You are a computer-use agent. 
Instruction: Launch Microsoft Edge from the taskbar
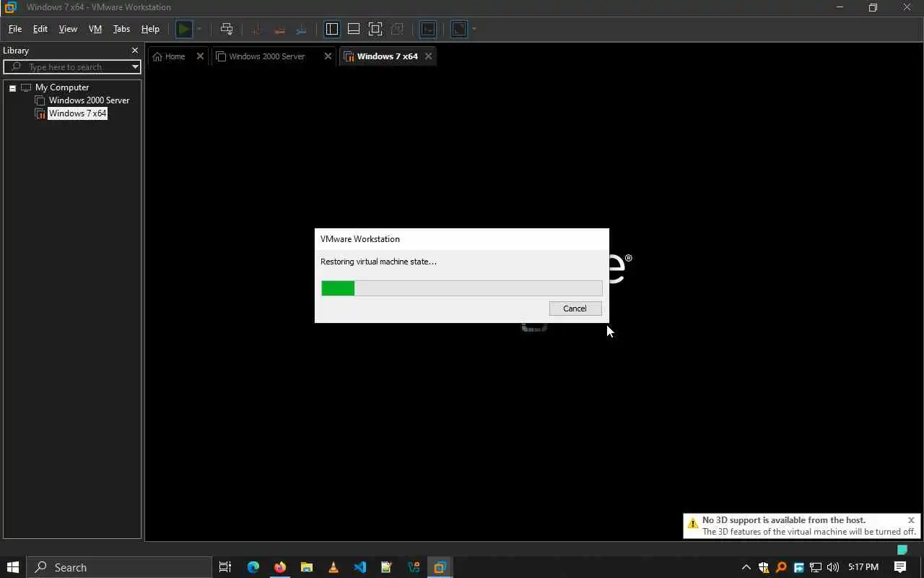tap(253, 567)
